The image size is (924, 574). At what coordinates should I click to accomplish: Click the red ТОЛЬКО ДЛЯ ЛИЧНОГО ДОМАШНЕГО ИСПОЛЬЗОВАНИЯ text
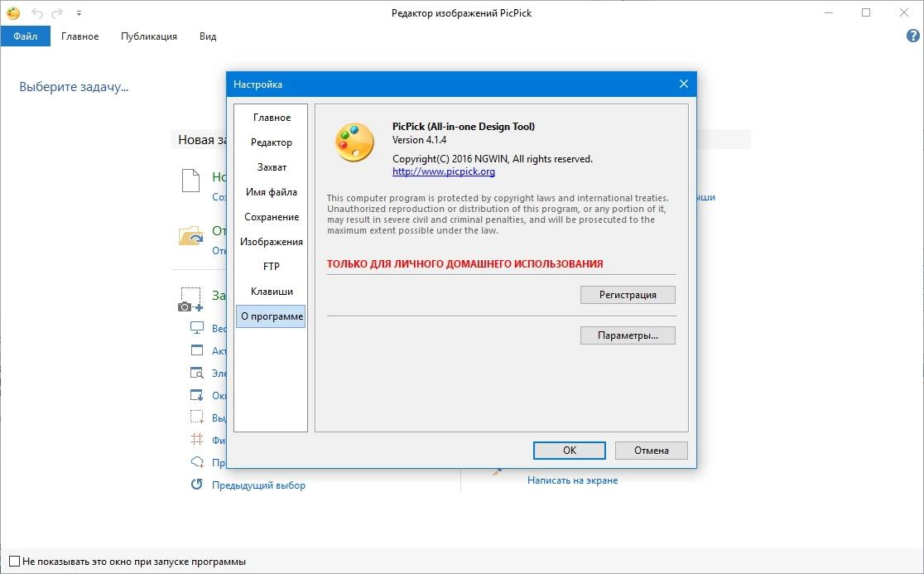[x=465, y=264]
